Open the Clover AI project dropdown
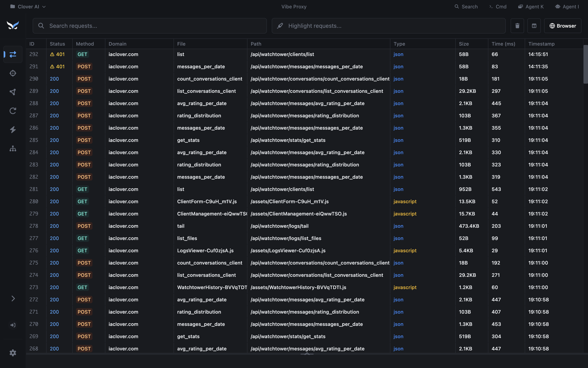This screenshot has width=588, height=368. click(x=28, y=7)
